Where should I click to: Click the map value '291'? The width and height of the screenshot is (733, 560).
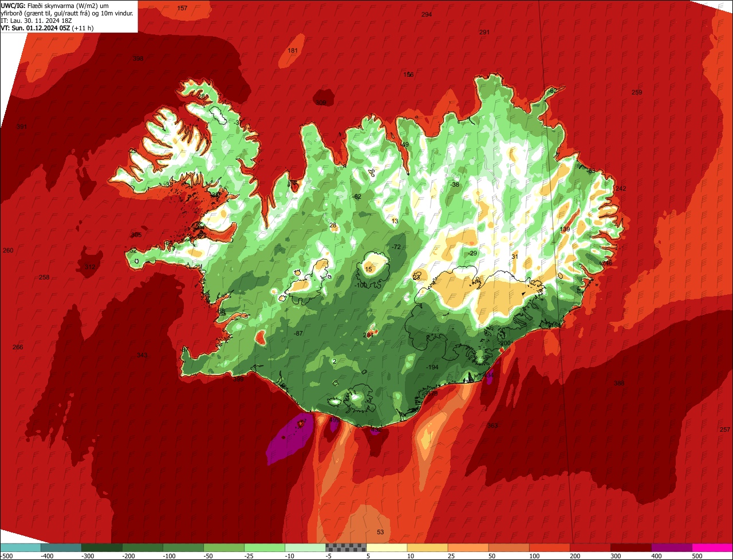484,33
